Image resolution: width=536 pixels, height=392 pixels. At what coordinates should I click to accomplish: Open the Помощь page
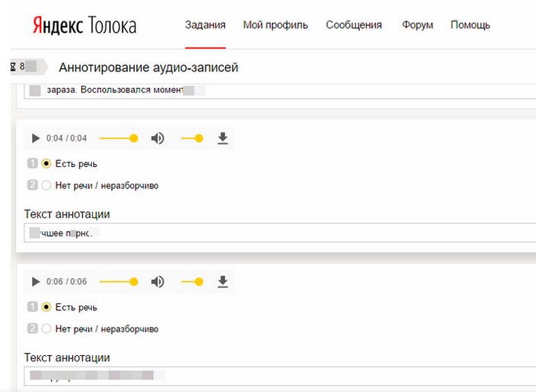[470, 25]
